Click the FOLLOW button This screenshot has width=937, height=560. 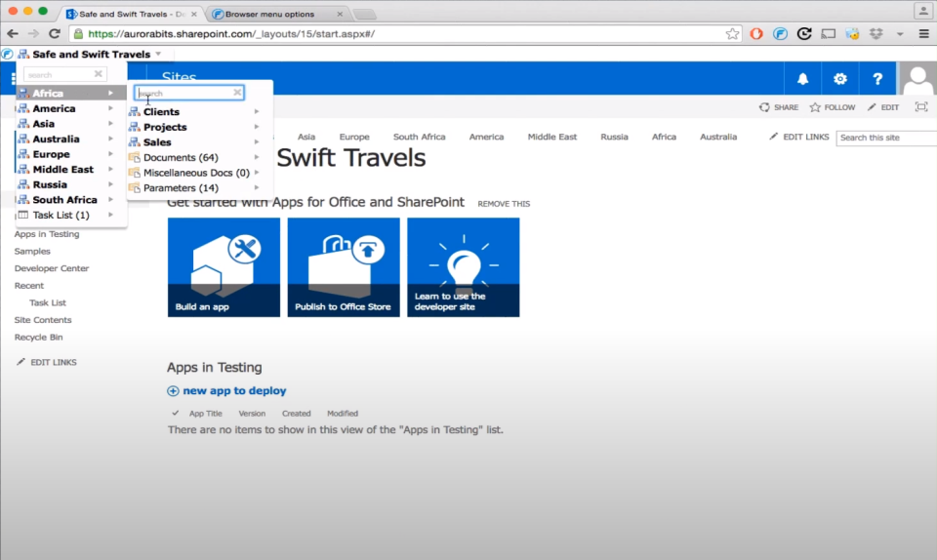pos(833,107)
